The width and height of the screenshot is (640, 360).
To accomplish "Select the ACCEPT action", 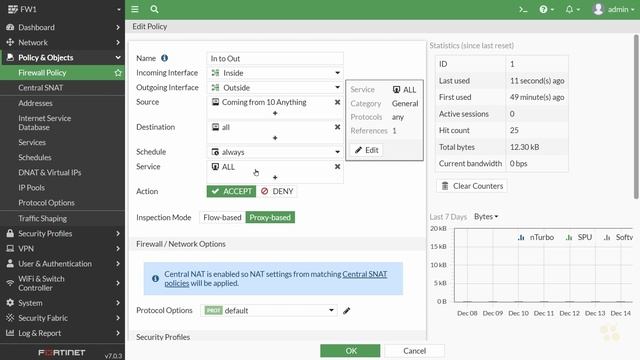I will 231,191.
